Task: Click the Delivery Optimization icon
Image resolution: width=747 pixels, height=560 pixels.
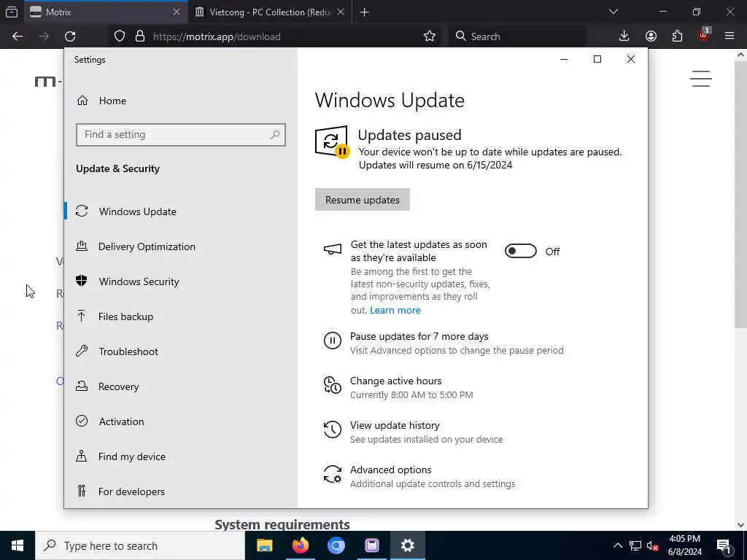Action: [x=82, y=246]
